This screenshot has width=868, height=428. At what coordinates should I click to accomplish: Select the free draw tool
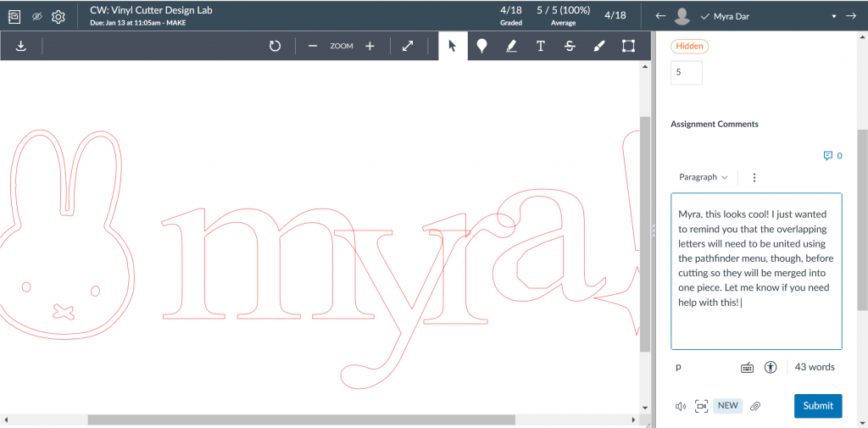point(599,46)
